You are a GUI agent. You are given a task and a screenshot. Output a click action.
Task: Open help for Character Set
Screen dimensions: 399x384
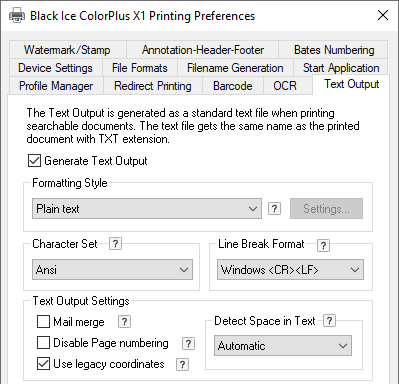point(115,244)
